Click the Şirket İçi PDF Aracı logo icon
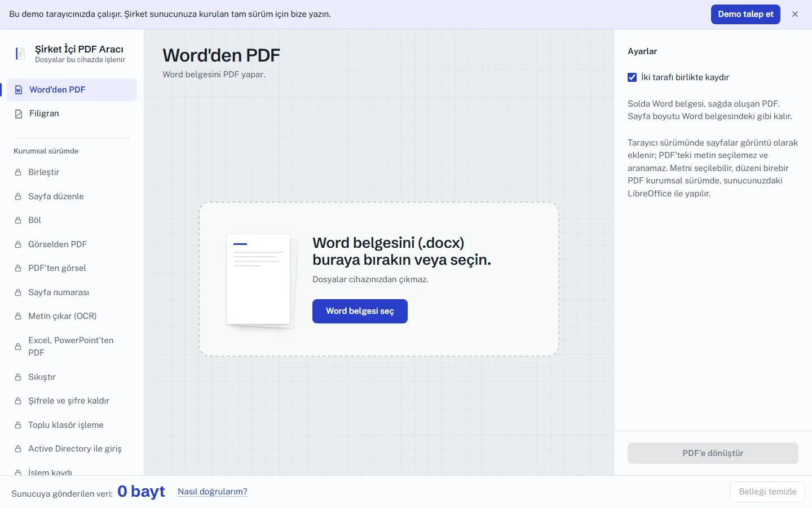This screenshot has height=508, width=812. [20, 54]
